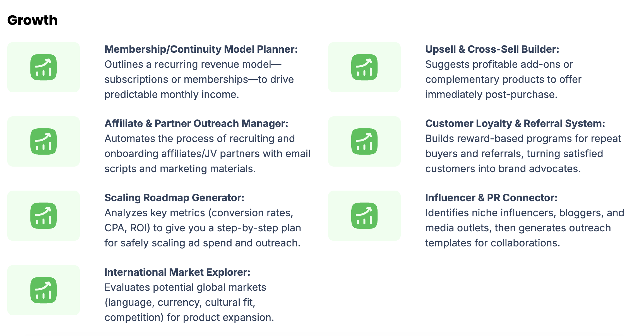Click the text about evaluating potential global markets

pos(189,303)
